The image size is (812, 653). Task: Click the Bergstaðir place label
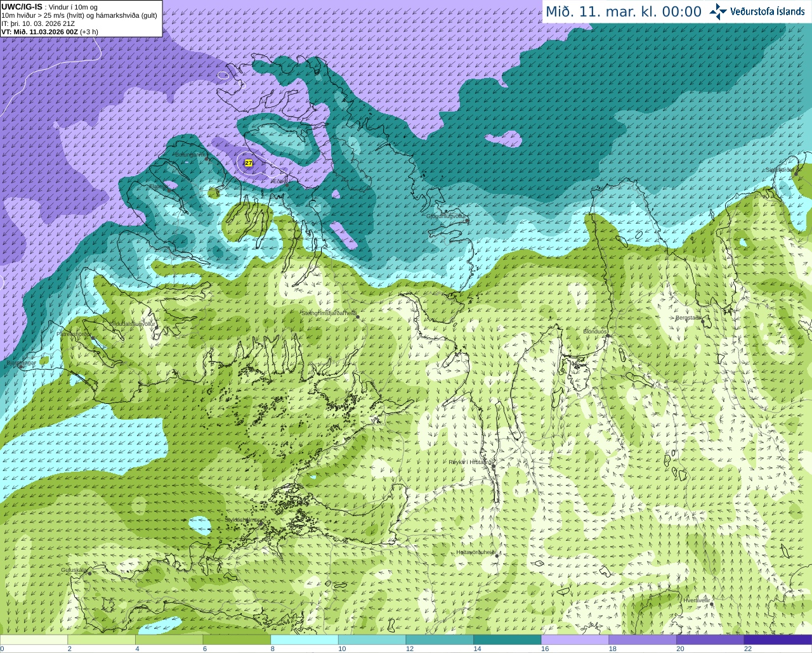[x=688, y=318]
